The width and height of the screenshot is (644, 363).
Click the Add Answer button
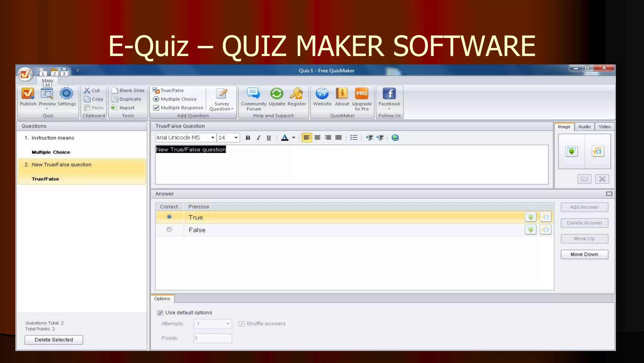584,207
